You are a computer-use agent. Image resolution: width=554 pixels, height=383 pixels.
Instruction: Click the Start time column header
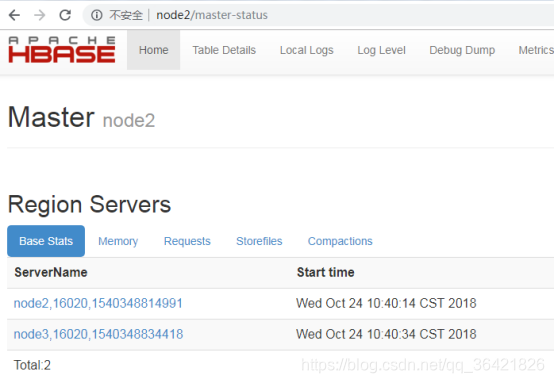click(325, 272)
